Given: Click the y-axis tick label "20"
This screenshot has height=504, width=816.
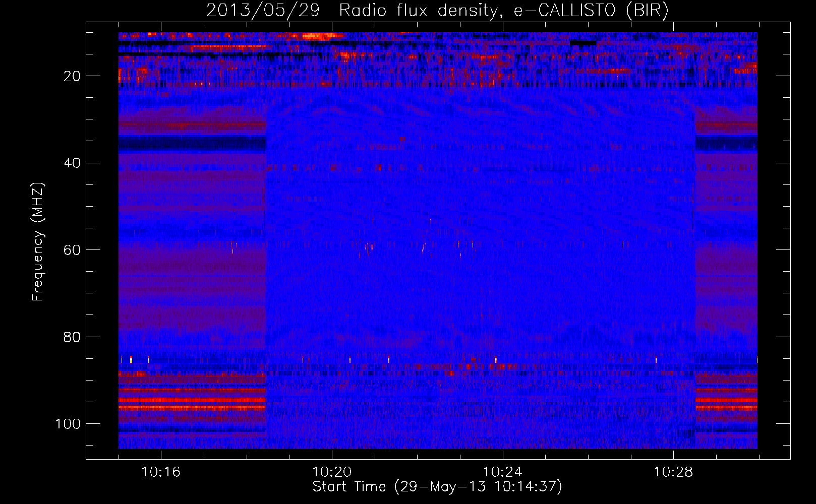Looking at the screenshot, I should pos(73,76).
